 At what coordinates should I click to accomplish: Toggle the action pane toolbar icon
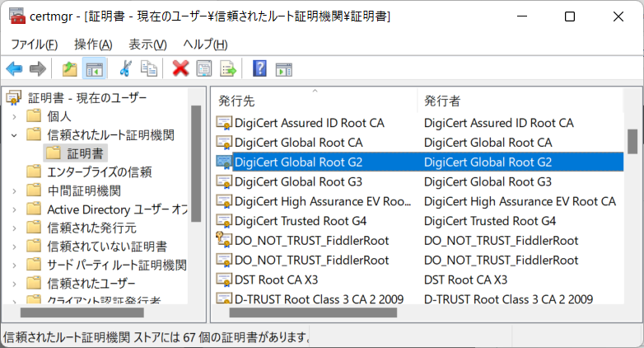pyautogui.click(x=284, y=69)
